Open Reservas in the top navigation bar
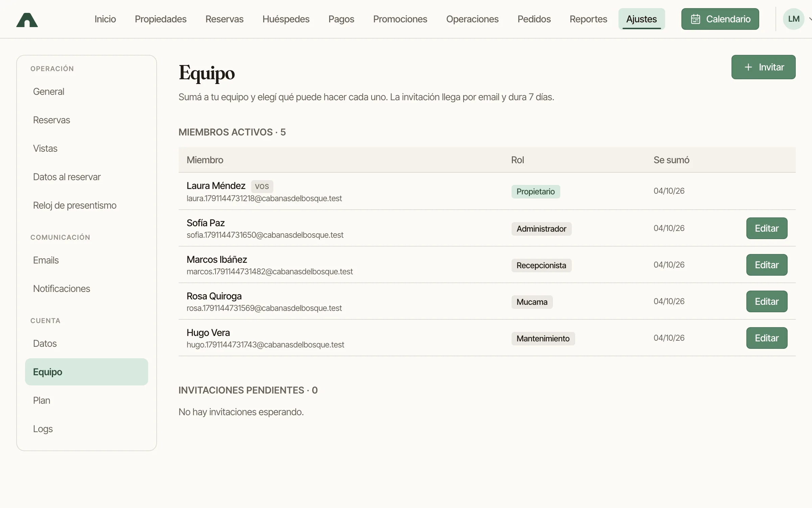 click(x=224, y=19)
